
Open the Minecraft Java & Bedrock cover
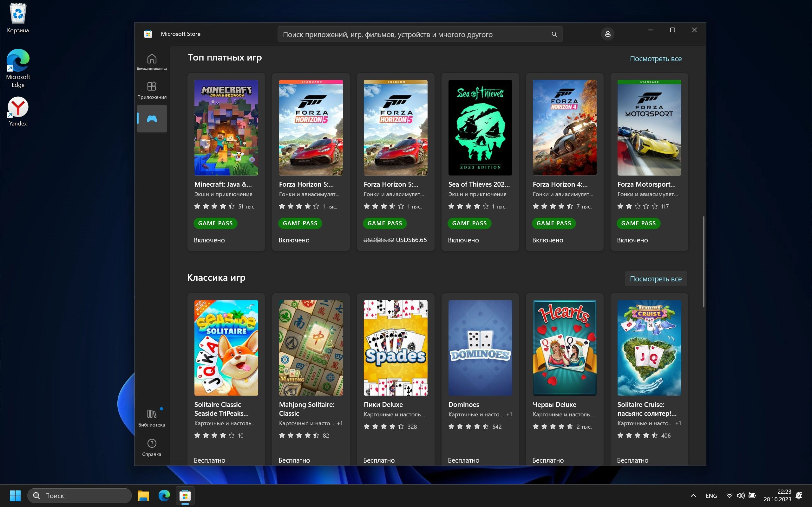[226, 127]
